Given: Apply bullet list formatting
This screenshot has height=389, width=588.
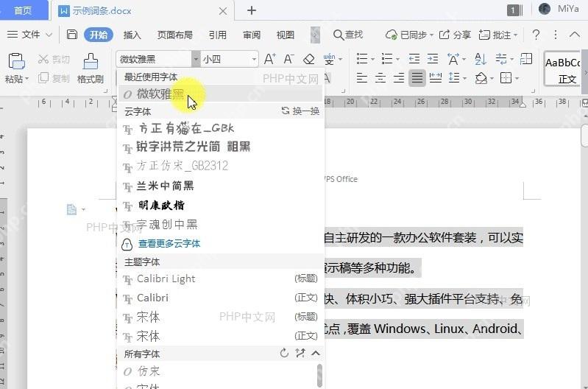Looking at the screenshot, I should pyautogui.click(x=362, y=59).
